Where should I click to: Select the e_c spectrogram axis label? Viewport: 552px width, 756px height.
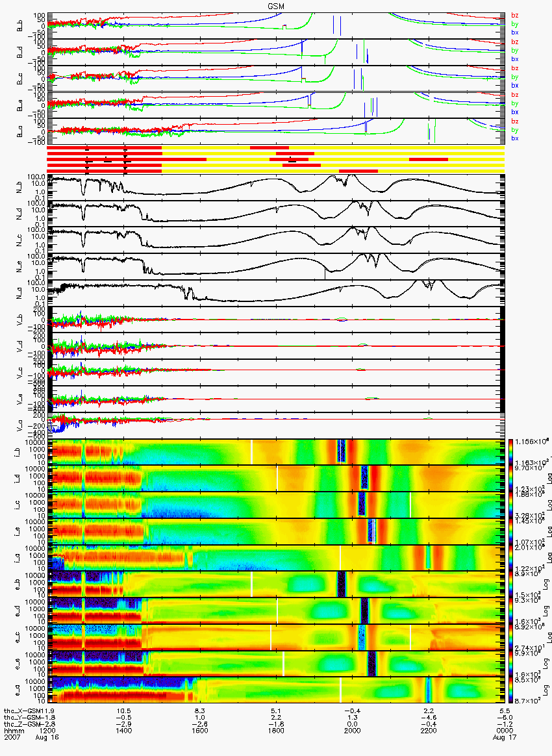[x=17, y=638]
